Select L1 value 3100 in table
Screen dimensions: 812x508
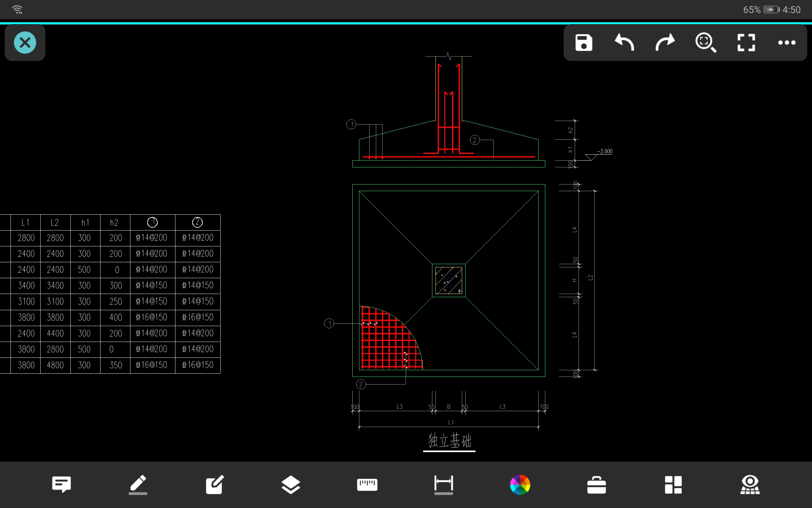(x=26, y=301)
